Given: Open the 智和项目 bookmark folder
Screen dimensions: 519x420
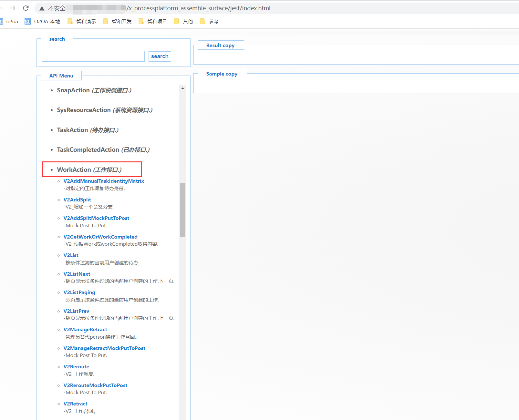Looking at the screenshot, I should point(153,22).
